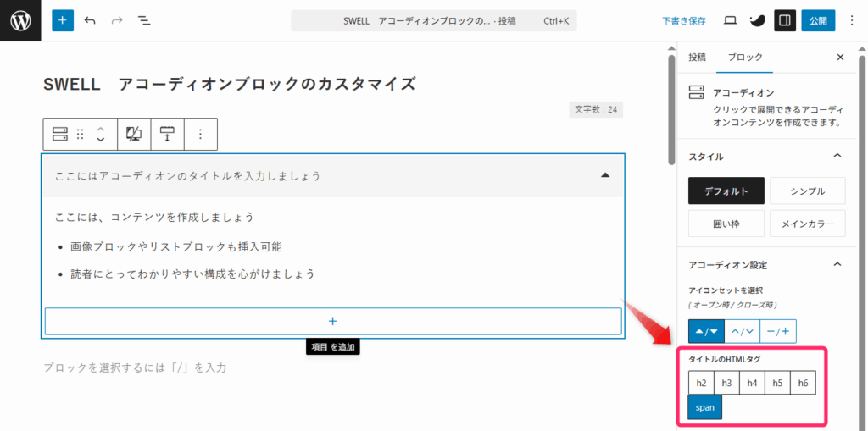Screen dimensions: 868x431
Task: Choose the minus/plus icon set
Action: (x=778, y=331)
